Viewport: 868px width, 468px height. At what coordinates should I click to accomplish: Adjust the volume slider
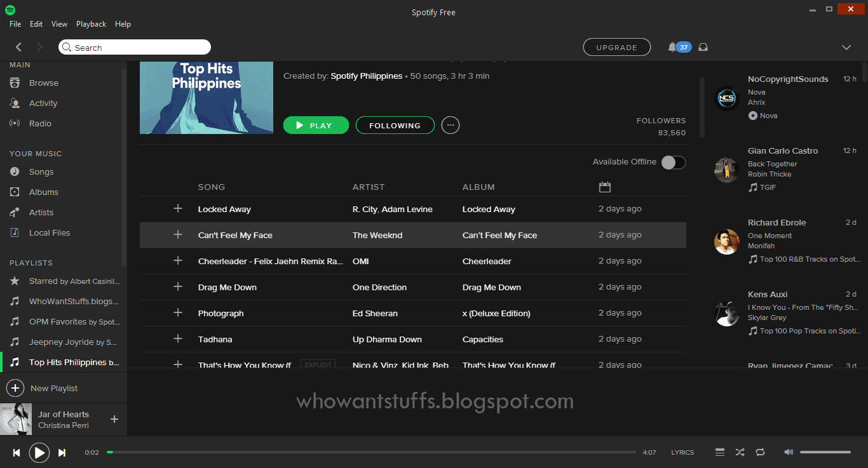[x=825, y=452]
